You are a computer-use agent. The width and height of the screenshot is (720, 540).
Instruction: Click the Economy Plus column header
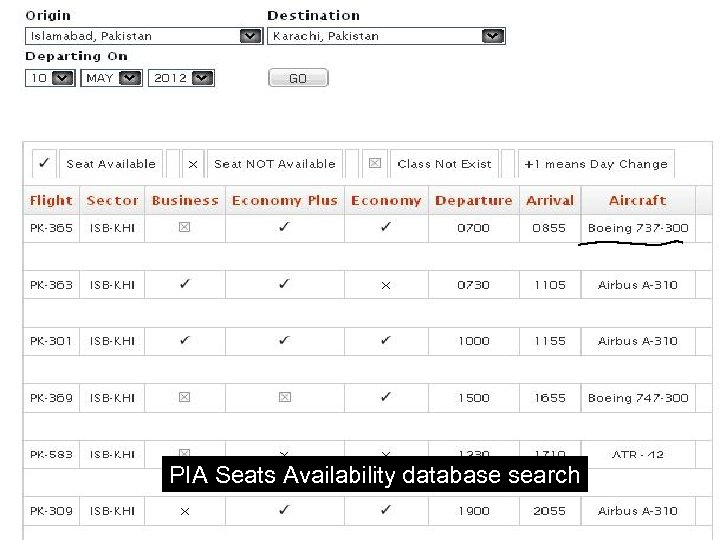285,201
